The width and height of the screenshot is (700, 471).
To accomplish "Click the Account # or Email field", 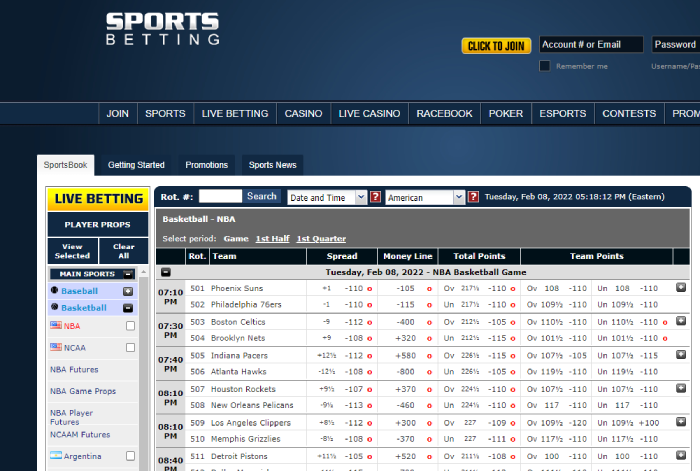I will point(591,45).
